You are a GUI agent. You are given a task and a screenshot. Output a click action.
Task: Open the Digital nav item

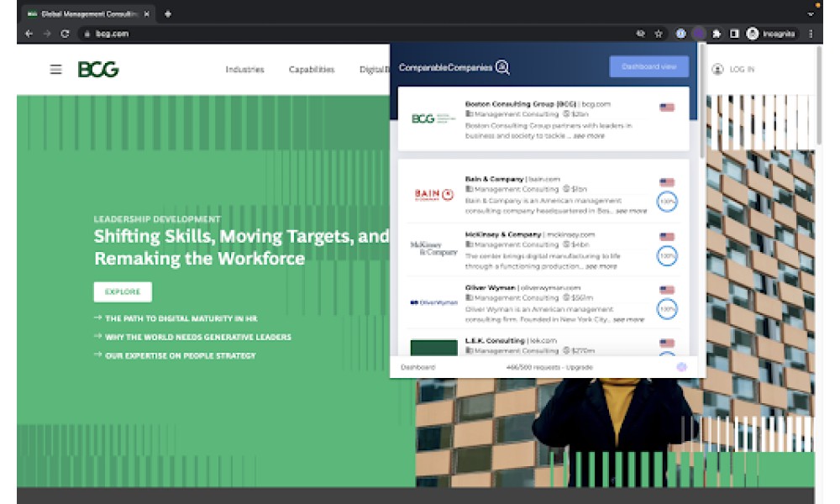374,69
